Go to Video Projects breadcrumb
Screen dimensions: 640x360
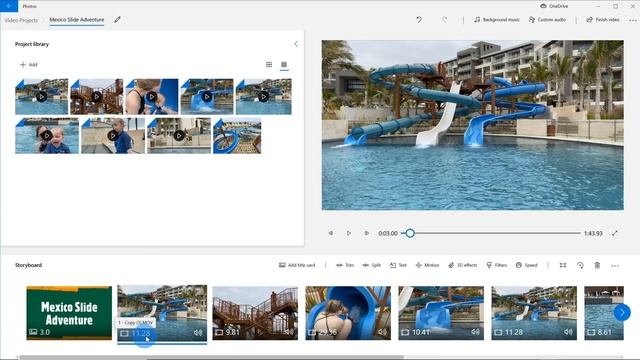click(21, 20)
